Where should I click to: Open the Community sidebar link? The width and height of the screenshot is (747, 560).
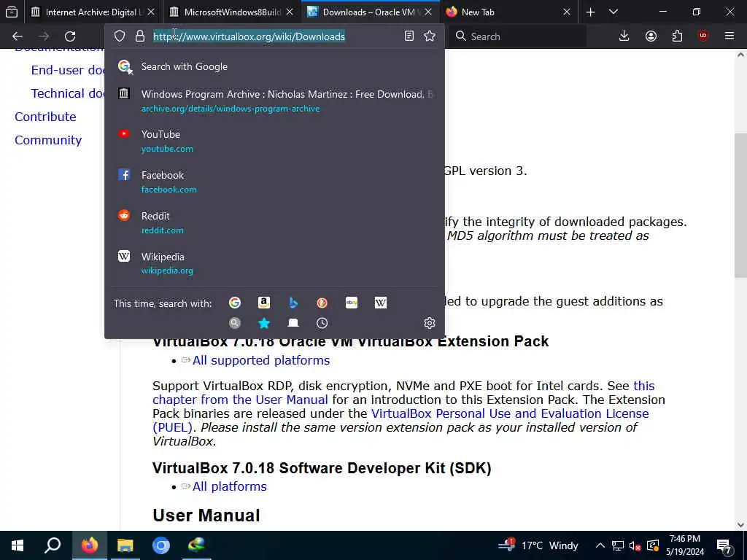pyautogui.click(x=48, y=140)
